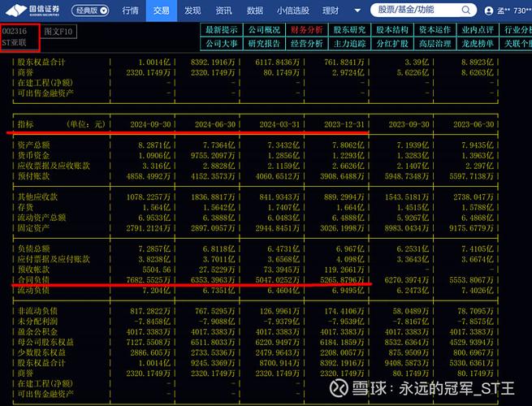Open the 资讯 tab

point(223,11)
